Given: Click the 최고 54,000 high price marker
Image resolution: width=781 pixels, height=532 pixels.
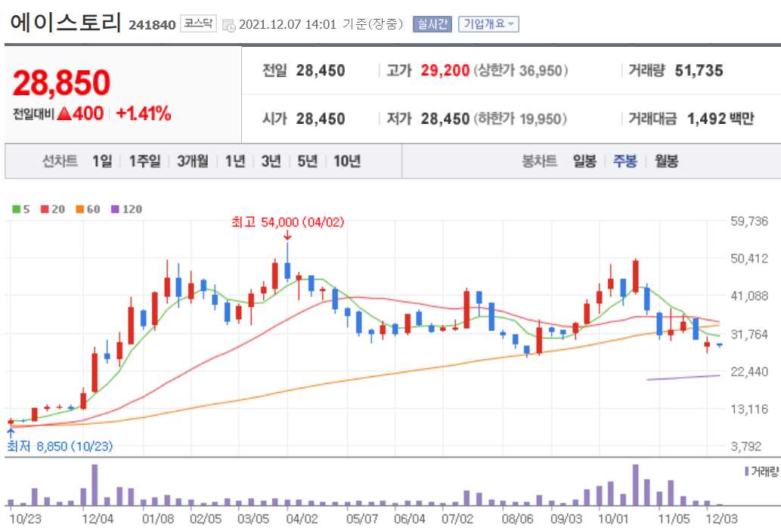Looking at the screenshot, I should [x=287, y=222].
